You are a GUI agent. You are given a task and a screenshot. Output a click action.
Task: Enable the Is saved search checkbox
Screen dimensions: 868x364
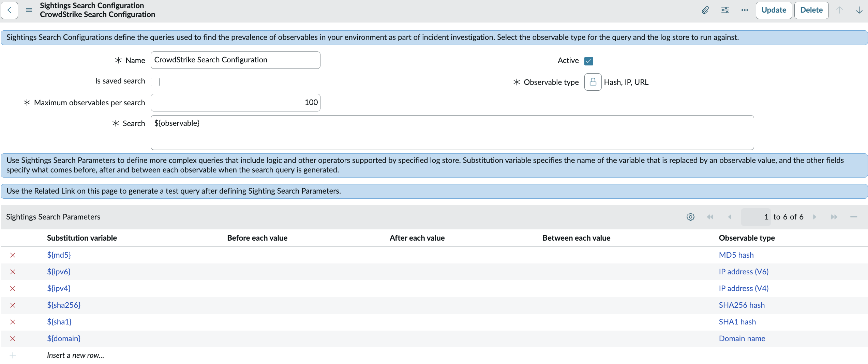point(155,82)
